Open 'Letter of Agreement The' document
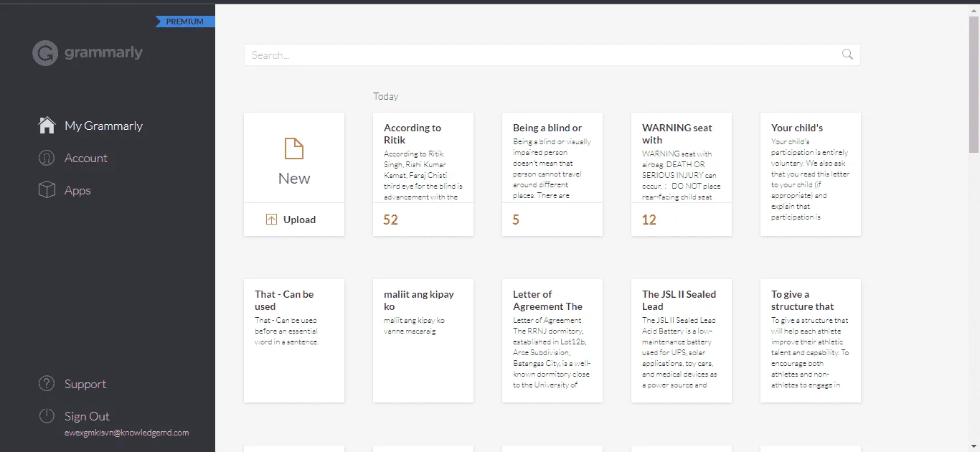 click(552, 341)
